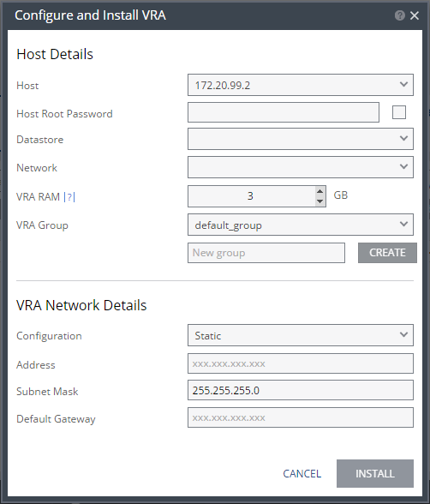Increase VRA RAM with the up arrow

pos(320,191)
